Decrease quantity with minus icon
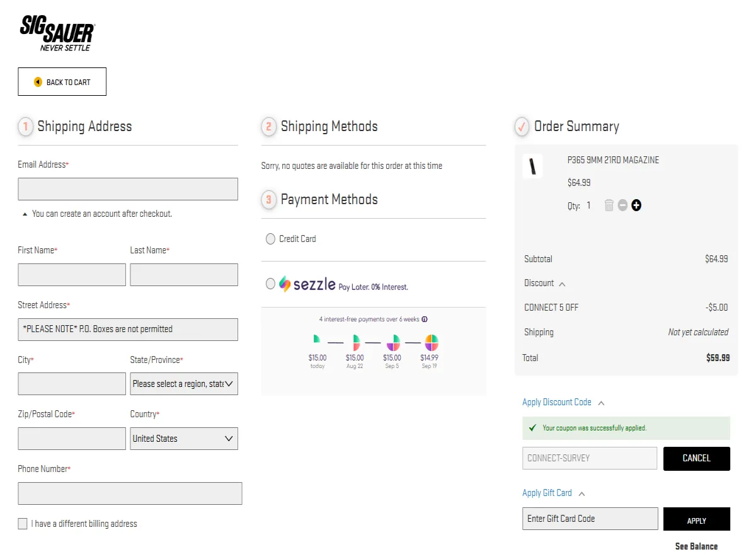This screenshot has height=559, width=756. [622, 205]
